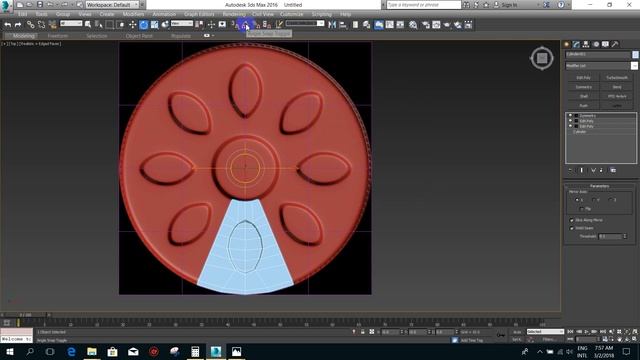This screenshot has width=640, height=360.
Task: Toggle the Flip checkbox
Action: coord(582,209)
